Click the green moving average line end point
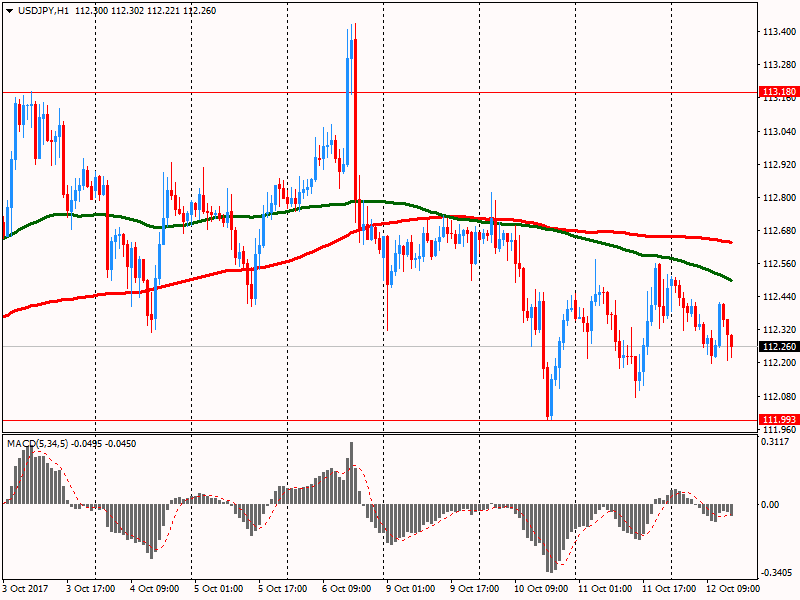800x600 pixels. point(731,280)
